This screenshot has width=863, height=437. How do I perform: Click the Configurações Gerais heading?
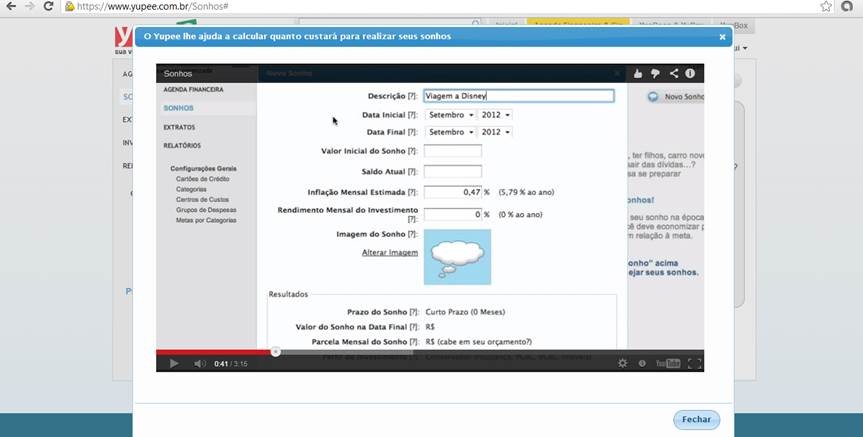point(203,169)
